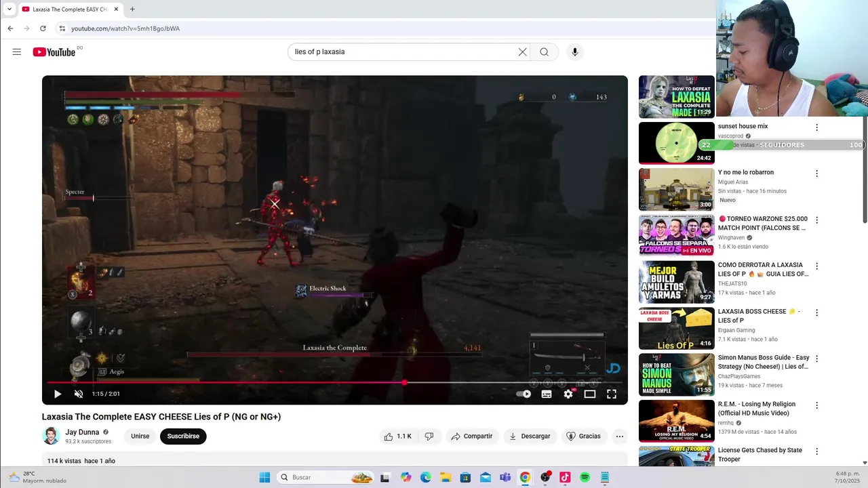
Task: Open a new browser tab with plus
Action: (x=132, y=9)
